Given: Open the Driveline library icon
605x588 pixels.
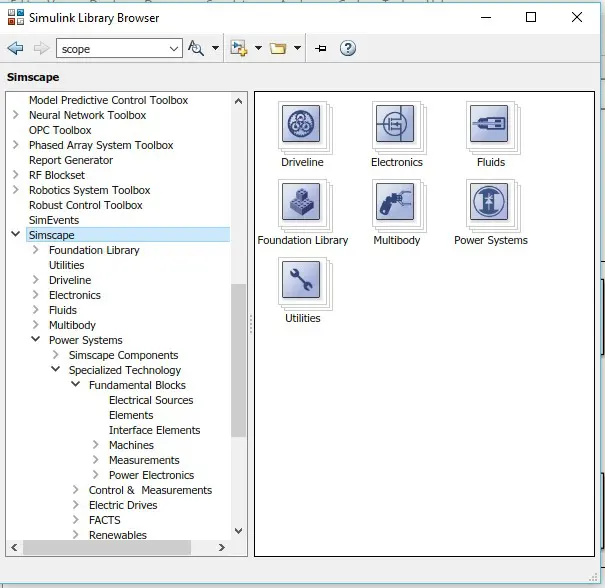Looking at the screenshot, I should click(301, 126).
